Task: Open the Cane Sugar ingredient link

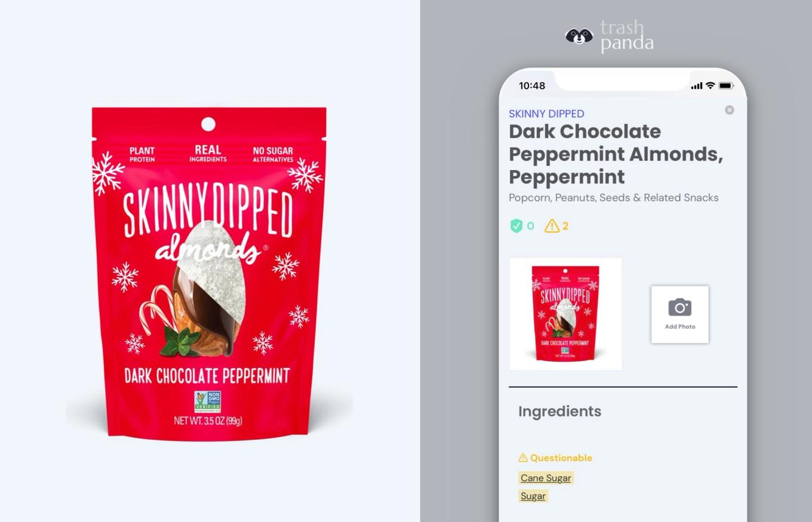Action: [546, 478]
